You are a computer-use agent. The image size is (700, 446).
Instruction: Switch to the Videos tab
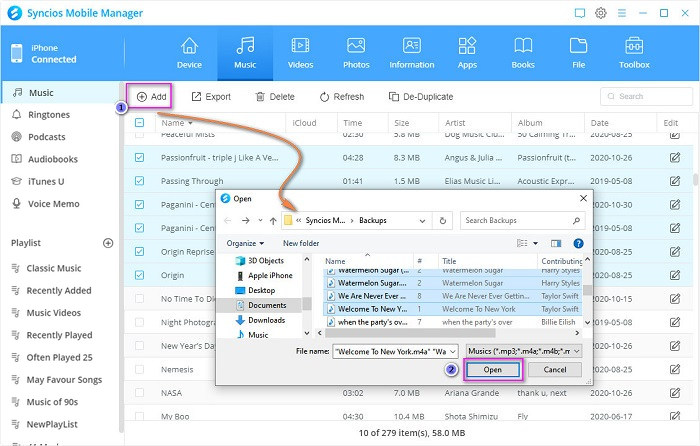click(x=299, y=51)
